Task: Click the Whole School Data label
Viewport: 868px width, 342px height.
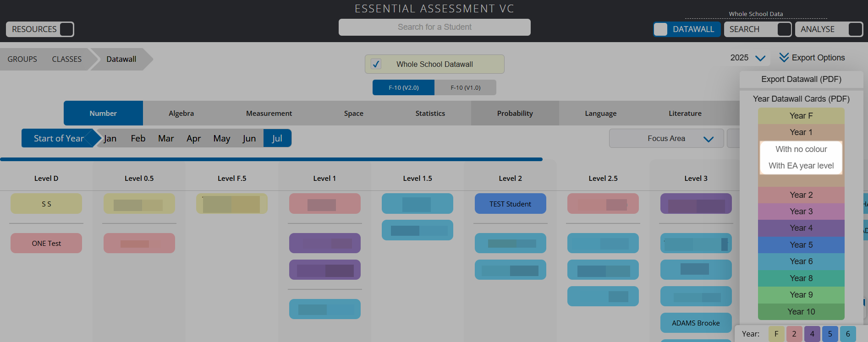Action: (756, 14)
